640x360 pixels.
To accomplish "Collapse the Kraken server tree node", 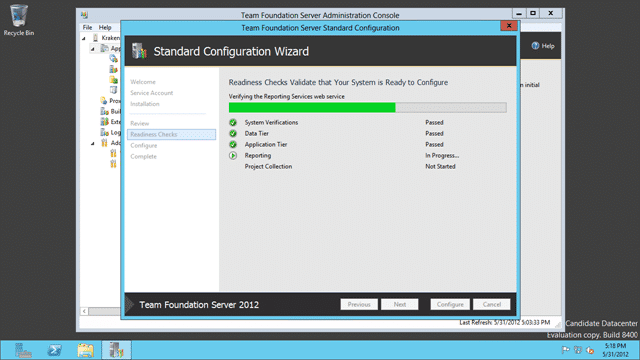I will (x=84, y=38).
